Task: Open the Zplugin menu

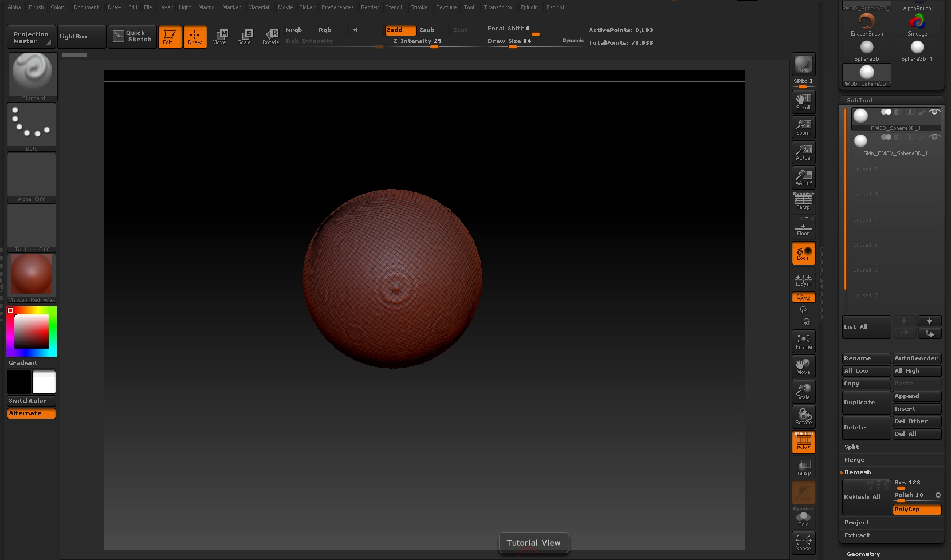Action: tap(529, 7)
